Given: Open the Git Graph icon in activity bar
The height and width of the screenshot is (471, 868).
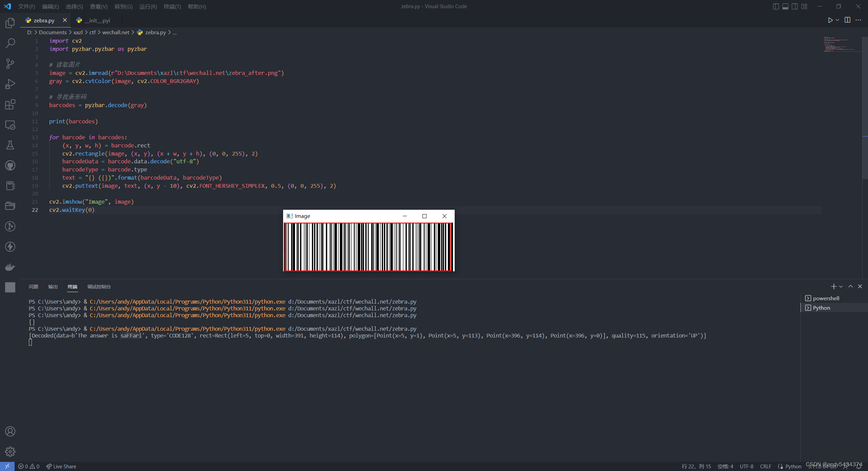Looking at the screenshot, I should tap(10, 226).
